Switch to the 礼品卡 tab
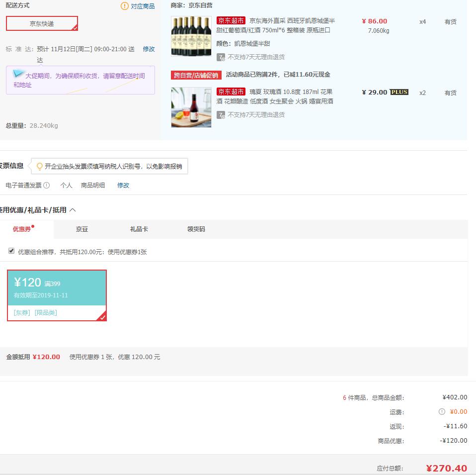Image resolution: width=476 pixels, height=475 pixels. [139, 229]
